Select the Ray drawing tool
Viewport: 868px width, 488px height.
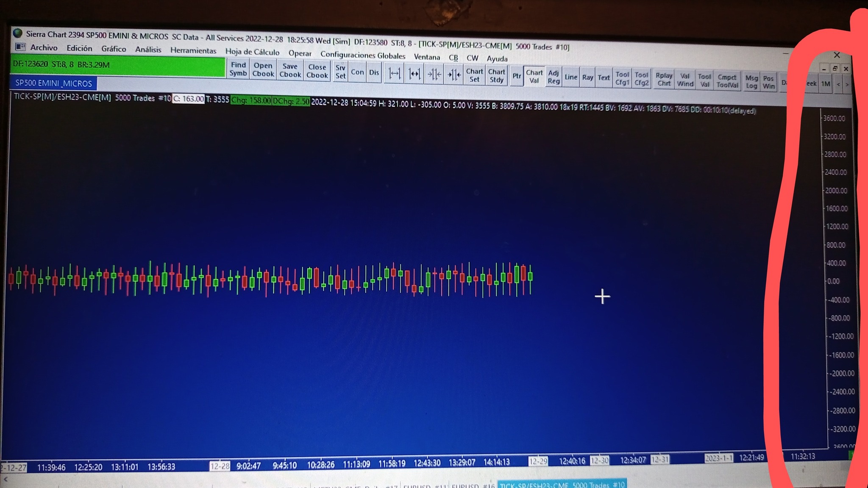(587, 78)
